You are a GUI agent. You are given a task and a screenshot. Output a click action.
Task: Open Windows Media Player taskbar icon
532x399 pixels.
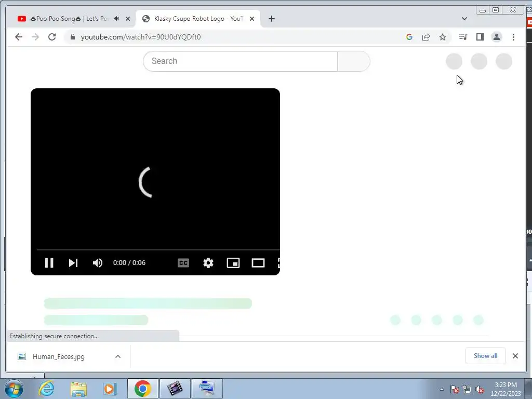click(x=110, y=389)
